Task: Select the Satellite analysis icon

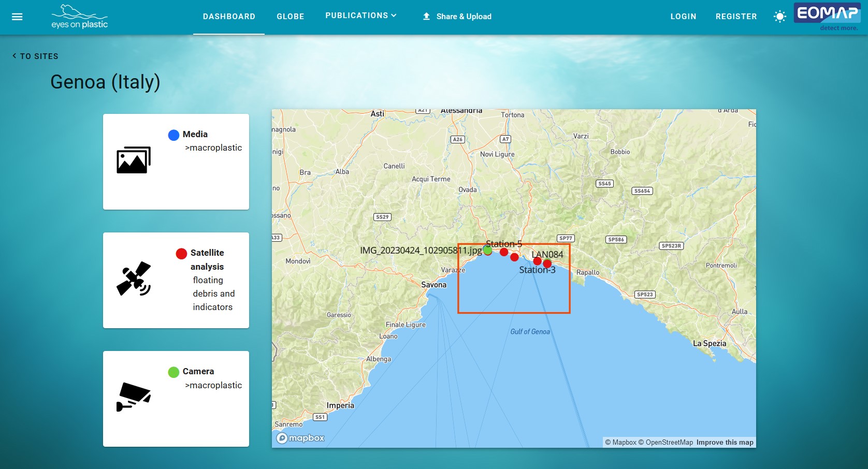Action: [x=134, y=279]
